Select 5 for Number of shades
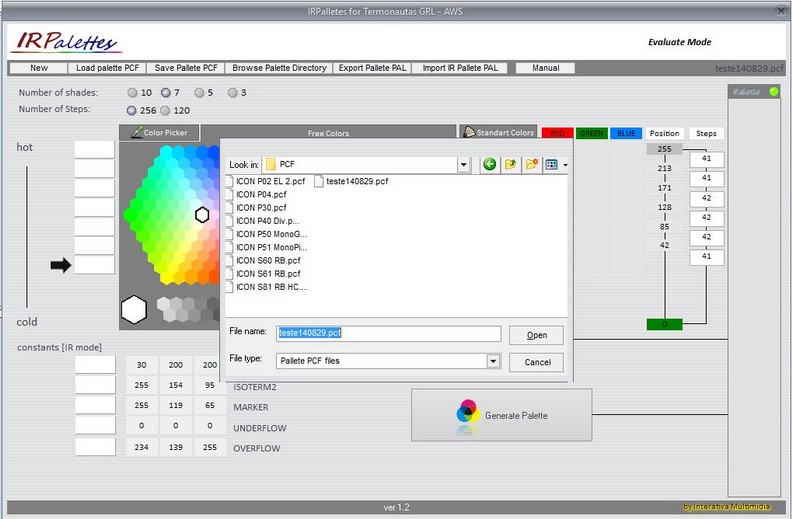This screenshot has height=519, width=792. point(199,93)
